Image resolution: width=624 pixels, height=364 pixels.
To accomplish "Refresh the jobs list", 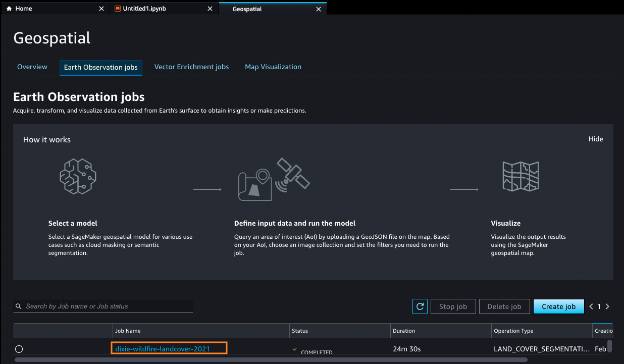I will (x=420, y=306).
